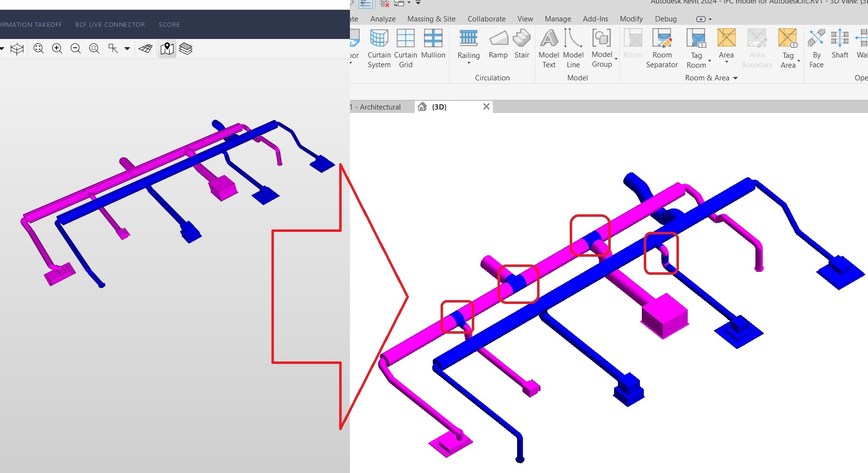Click the By Face opening tool
The image size is (868, 473).
click(816, 49)
